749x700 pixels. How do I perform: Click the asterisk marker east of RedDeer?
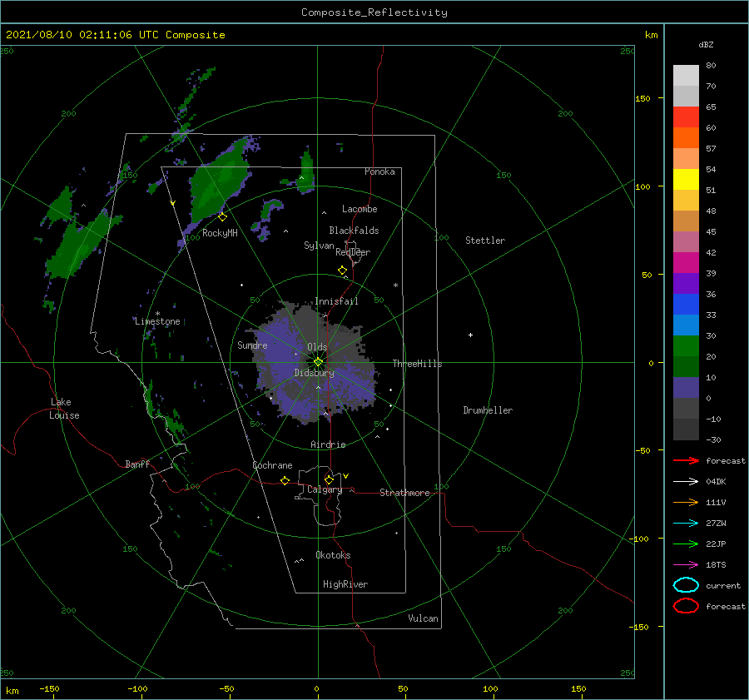click(395, 285)
